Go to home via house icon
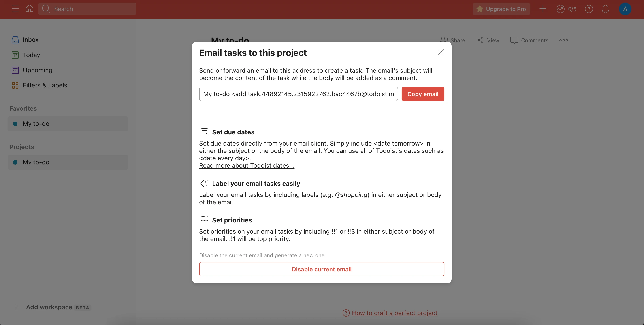The image size is (644, 325). [30, 9]
